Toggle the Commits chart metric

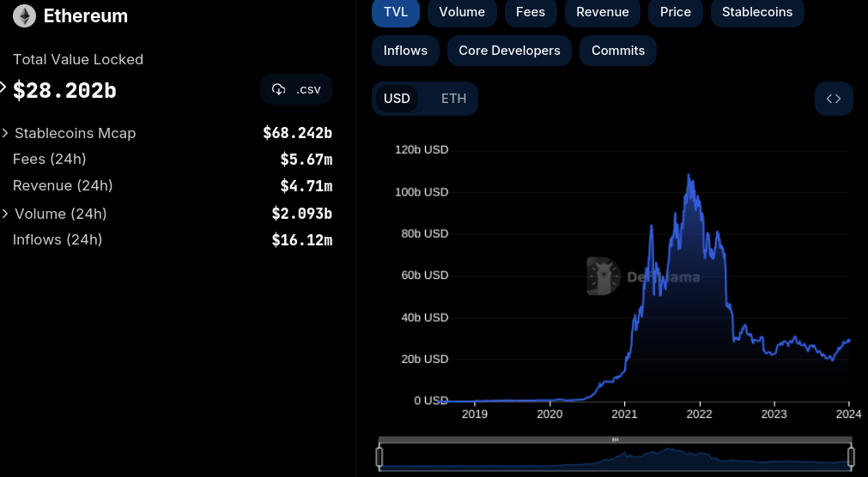point(618,51)
